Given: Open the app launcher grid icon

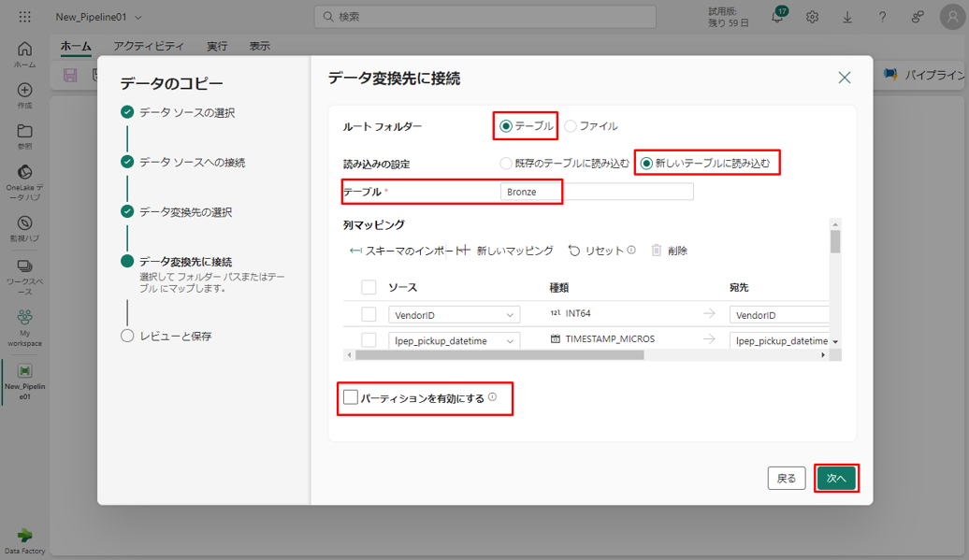Looking at the screenshot, I should [24, 17].
